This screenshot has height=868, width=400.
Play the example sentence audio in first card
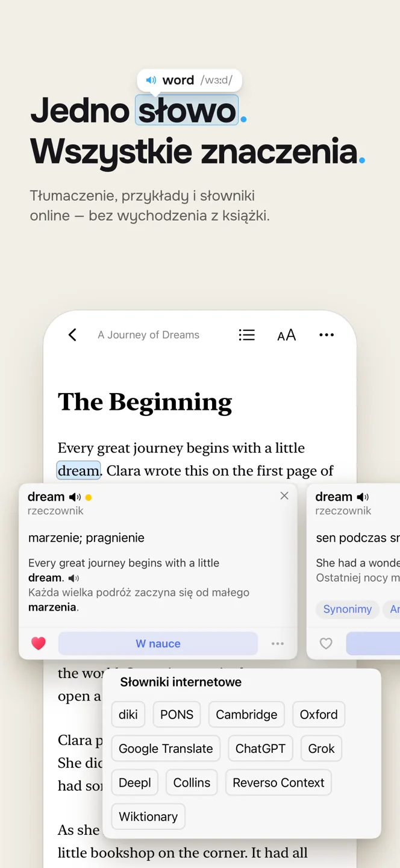(73, 578)
